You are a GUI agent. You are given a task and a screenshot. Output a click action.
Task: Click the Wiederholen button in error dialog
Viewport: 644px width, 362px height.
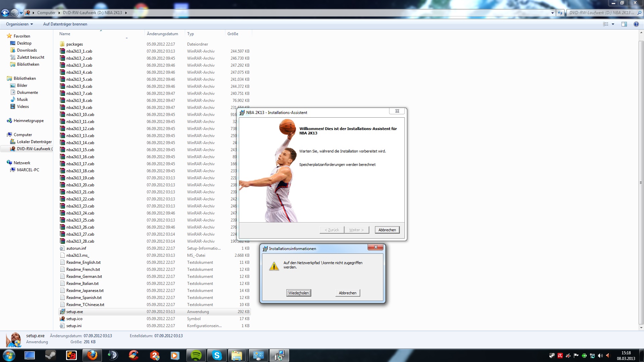tap(299, 293)
